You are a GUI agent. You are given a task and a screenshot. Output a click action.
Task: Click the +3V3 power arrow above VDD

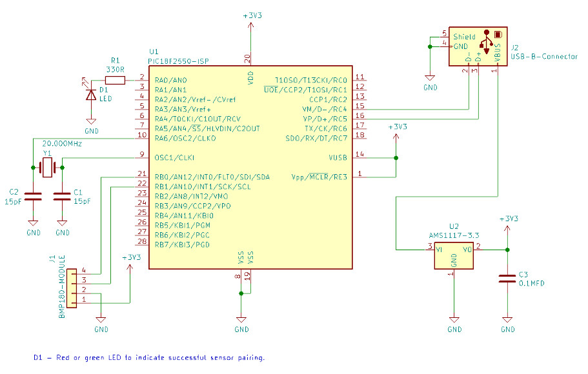pyautogui.click(x=251, y=26)
